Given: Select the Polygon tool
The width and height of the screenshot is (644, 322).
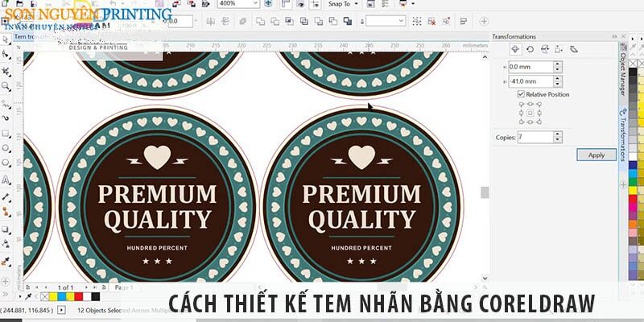Looking at the screenshot, I should [x=6, y=163].
